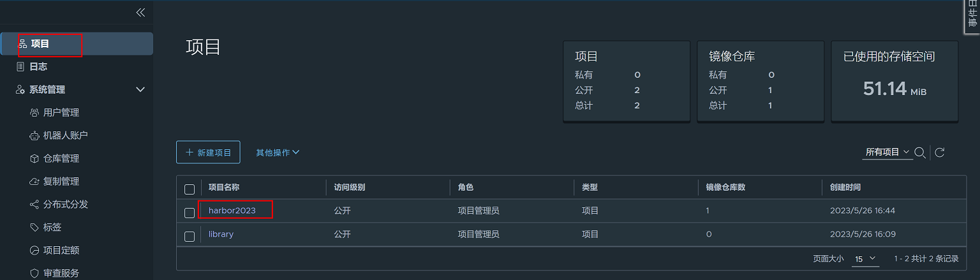980x280 pixels.
Task: Collapse the sidebar with double-chevron icon
Action: (140, 13)
